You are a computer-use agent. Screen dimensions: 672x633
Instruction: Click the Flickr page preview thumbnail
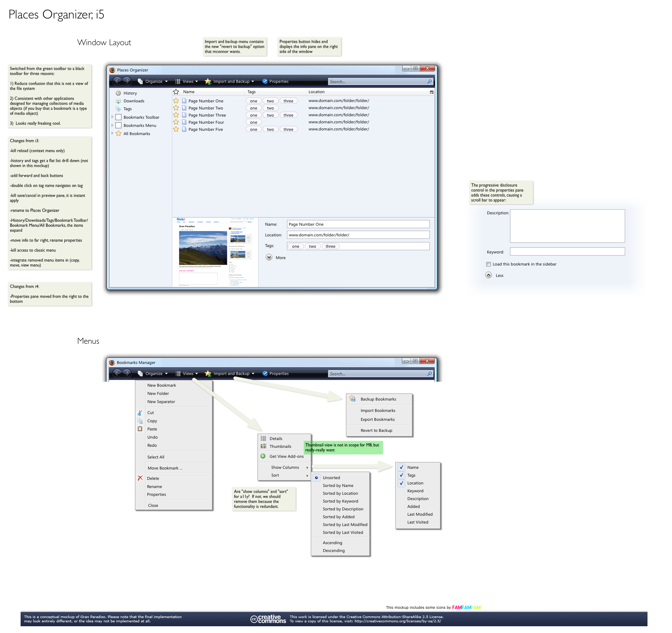tap(215, 252)
